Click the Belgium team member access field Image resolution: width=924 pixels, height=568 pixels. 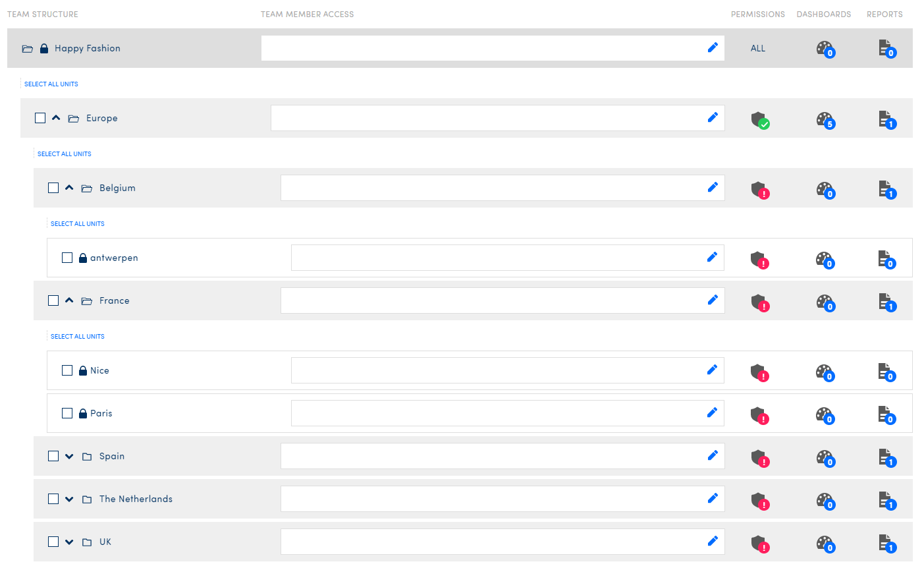point(491,188)
